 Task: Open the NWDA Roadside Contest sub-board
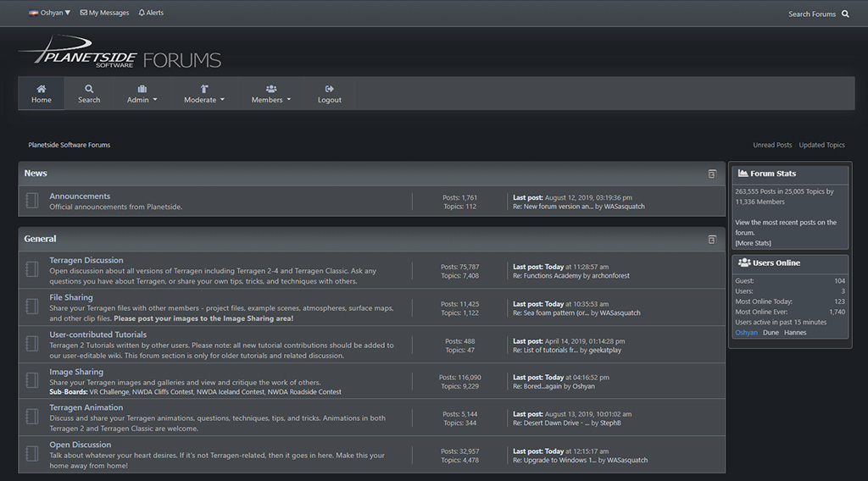point(304,392)
